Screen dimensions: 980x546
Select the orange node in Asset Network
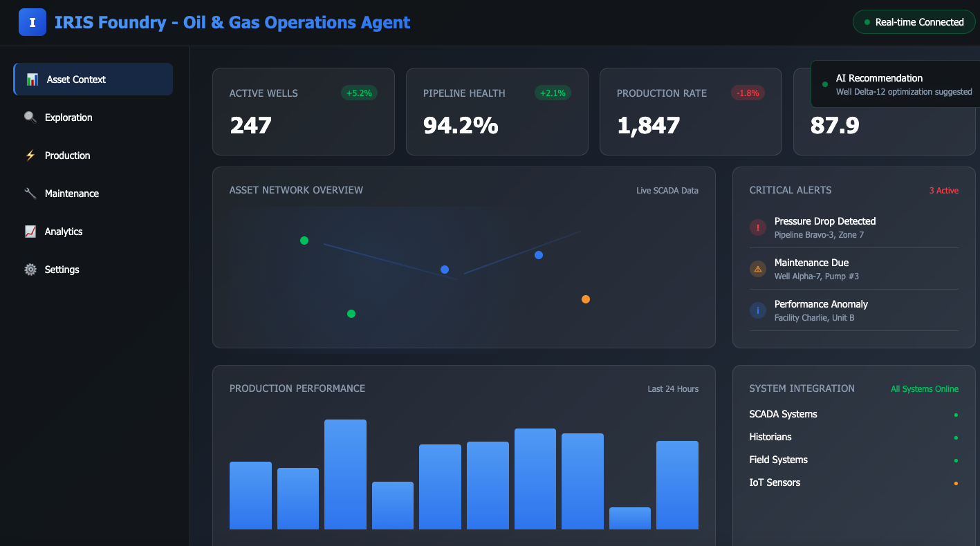(x=586, y=299)
